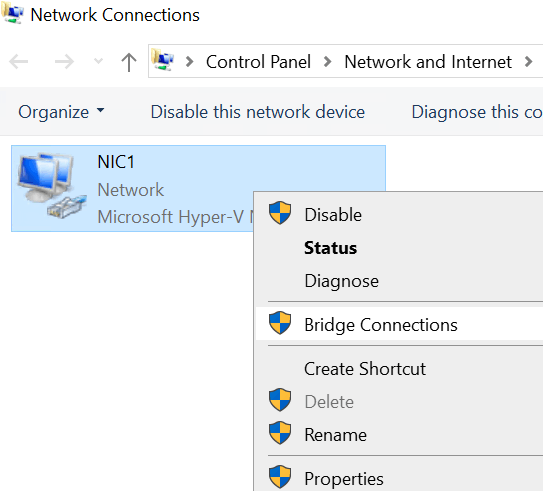Click the Network and Internet breadcrumb
543x491 pixels.
(x=428, y=62)
